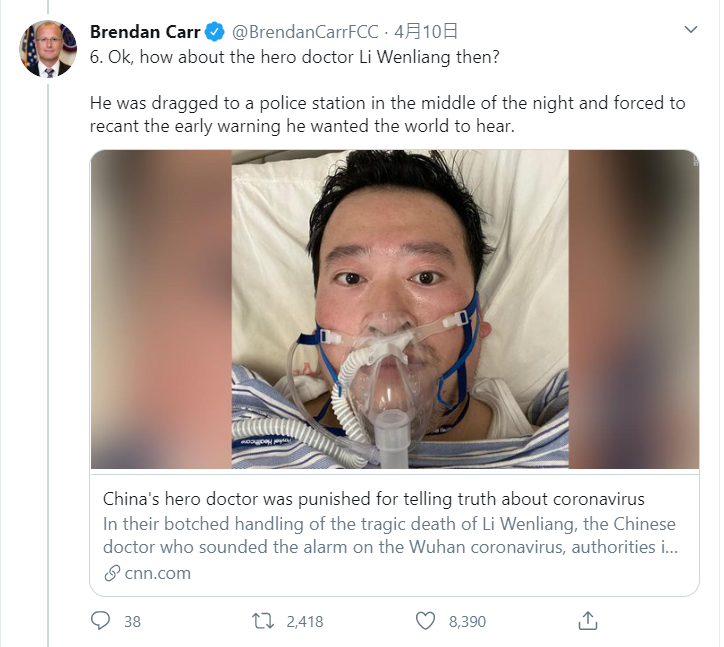The height and width of the screenshot is (647, 724).
Task: Open the share tweet icon
Action: [x=589, y=621]
